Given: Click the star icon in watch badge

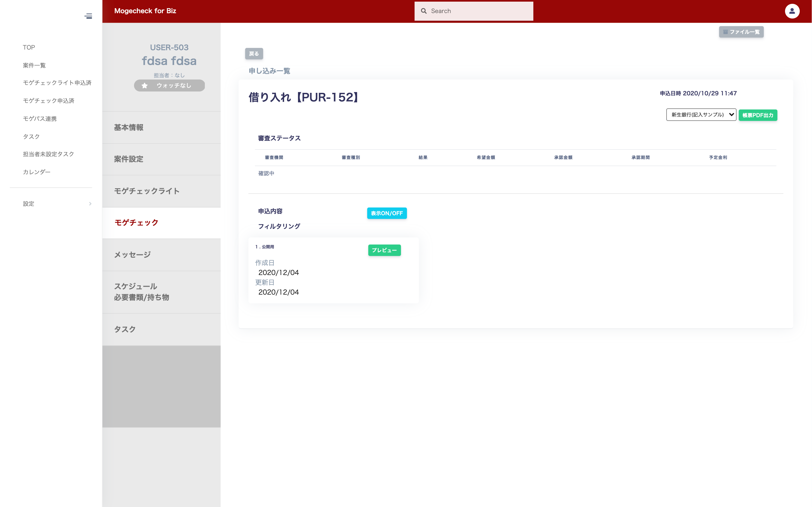Looking at the screenshot, I should (145, 85).
